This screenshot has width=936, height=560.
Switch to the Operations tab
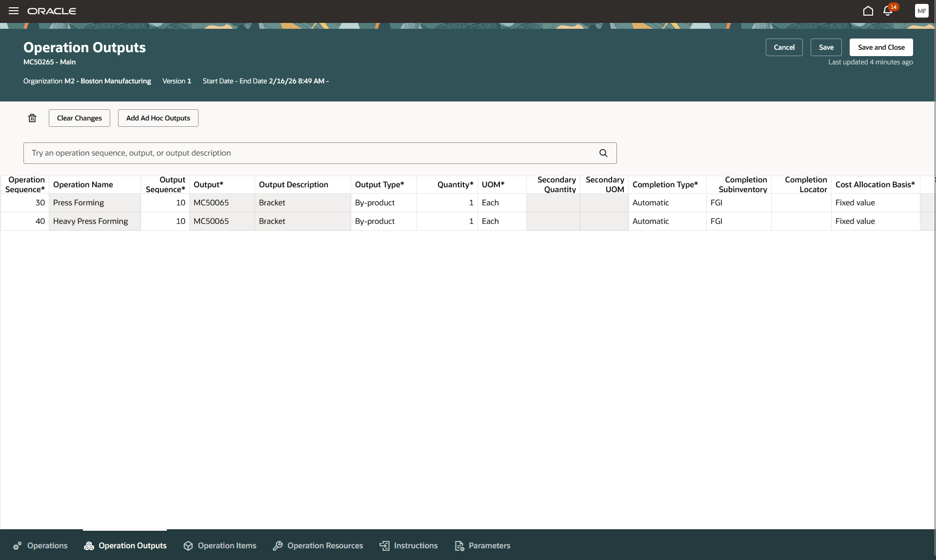click(40, 545)
